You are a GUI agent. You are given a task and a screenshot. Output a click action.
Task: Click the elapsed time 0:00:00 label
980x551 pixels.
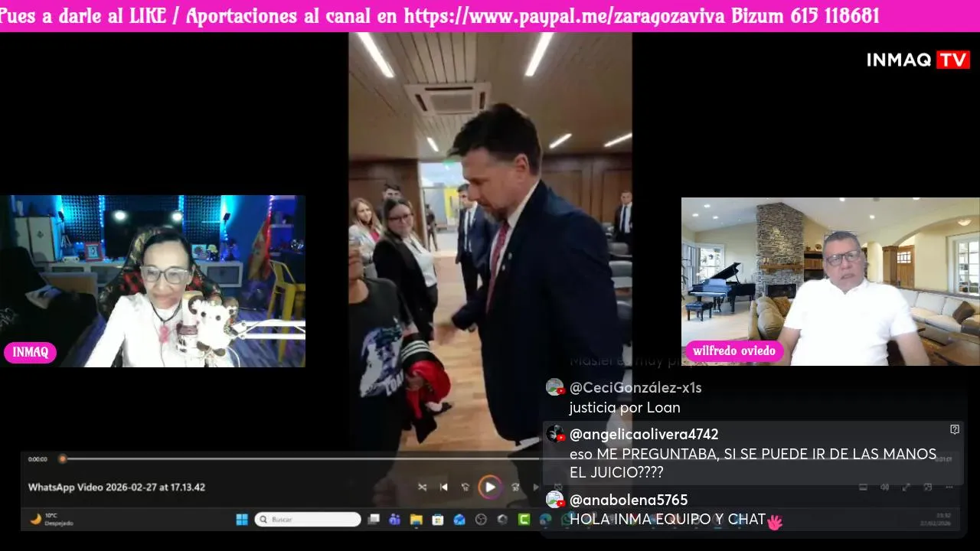click(x=38, y=459)
